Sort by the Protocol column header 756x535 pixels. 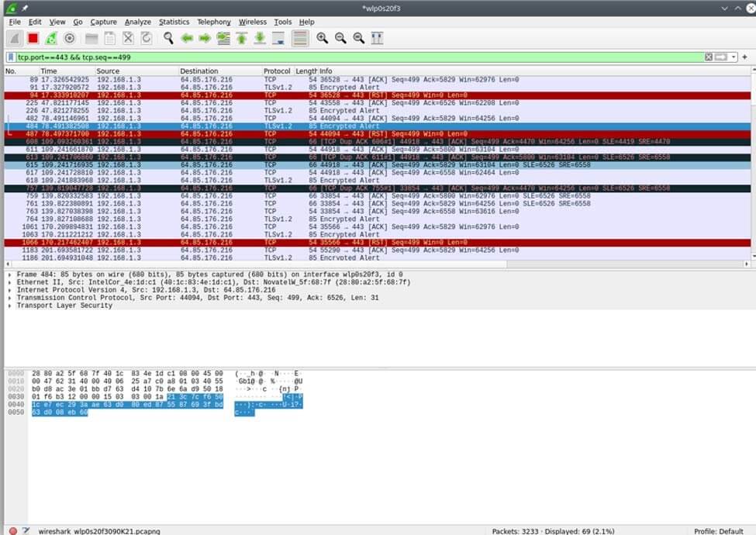tap(278, 71)
